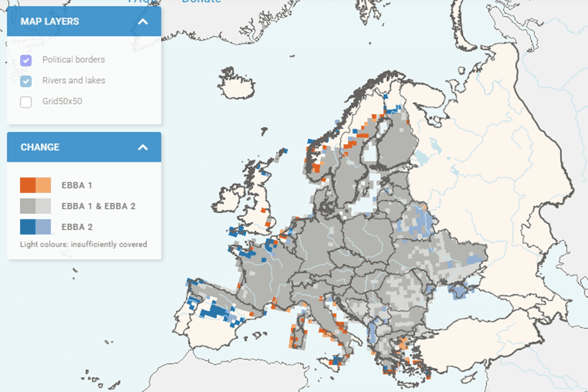
Task: Click the EBBA 2 legend label
Action: 77,227
